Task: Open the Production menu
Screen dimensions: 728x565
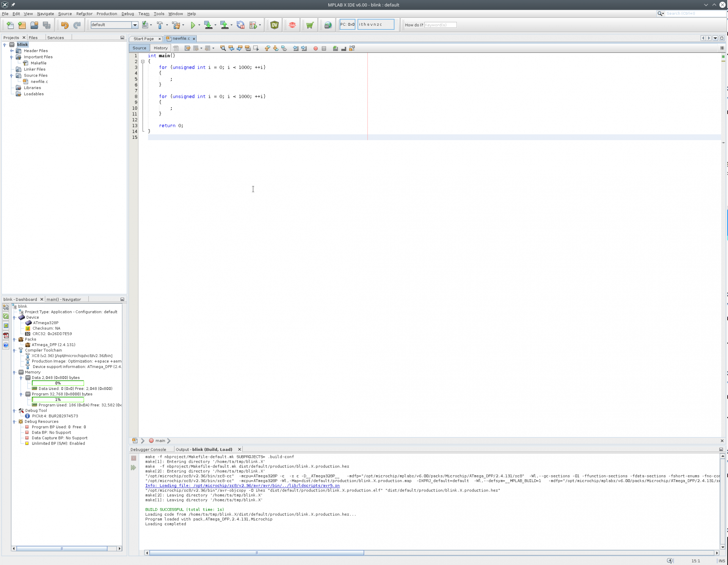Action: click(x=107, y=14)
